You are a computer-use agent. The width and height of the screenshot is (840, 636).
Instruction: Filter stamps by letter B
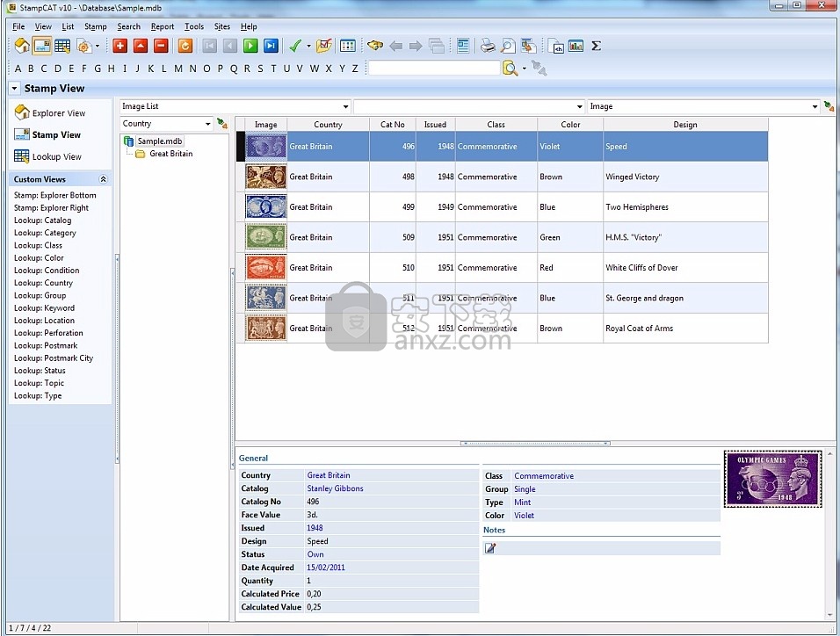coord(31,69)
